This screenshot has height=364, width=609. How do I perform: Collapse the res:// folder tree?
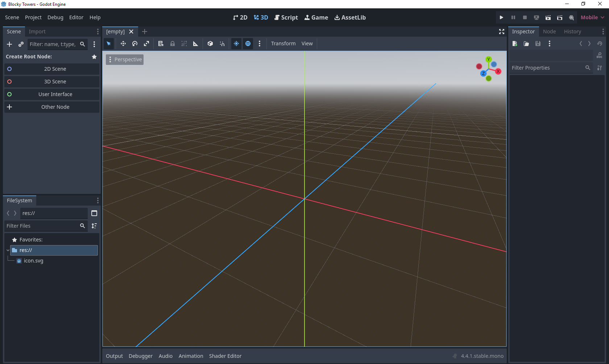click(8, 250)
